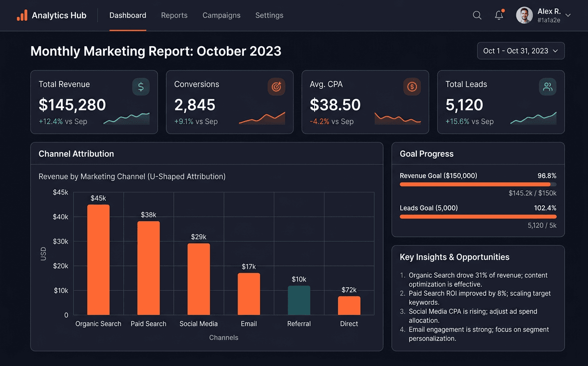Click the Paid Search bar in chart
This screenshot has width=588, height=366.
[x=148, y=268]
